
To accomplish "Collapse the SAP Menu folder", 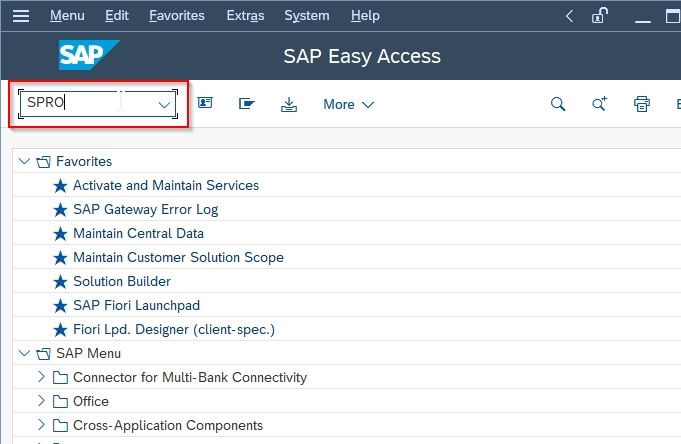I will pos(24,353).
